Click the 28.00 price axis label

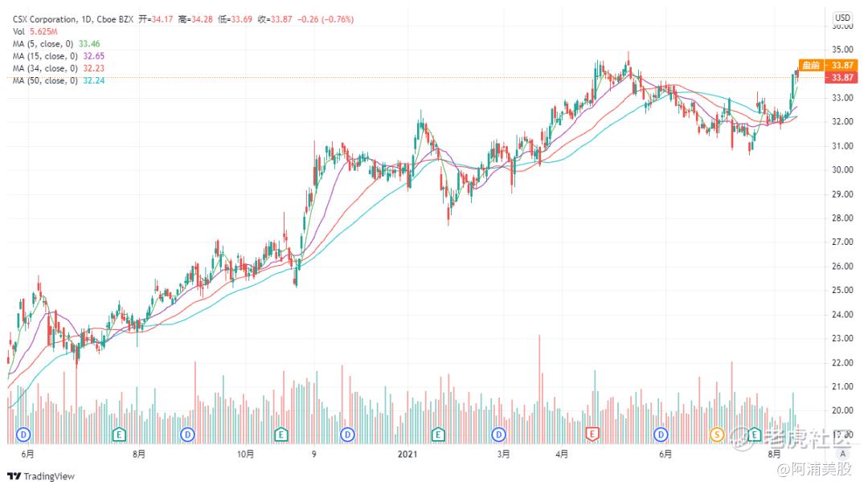point(842,218)
